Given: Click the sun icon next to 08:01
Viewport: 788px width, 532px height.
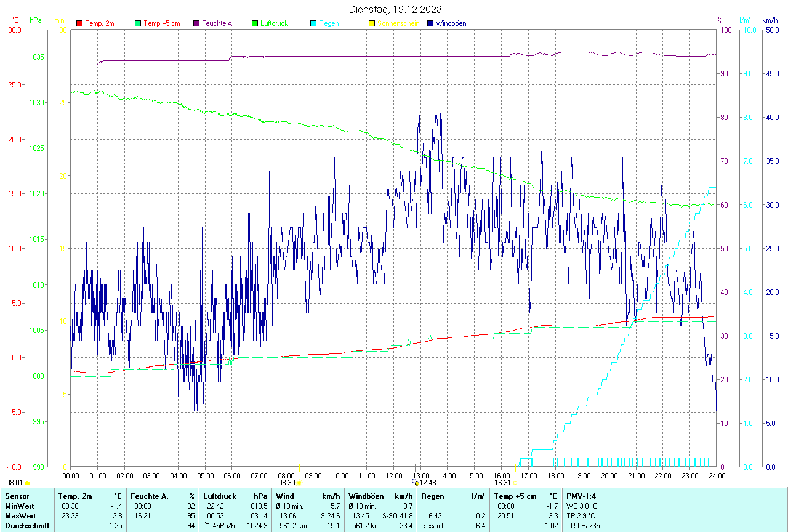Looking at the screenshot, I should 27,483.
